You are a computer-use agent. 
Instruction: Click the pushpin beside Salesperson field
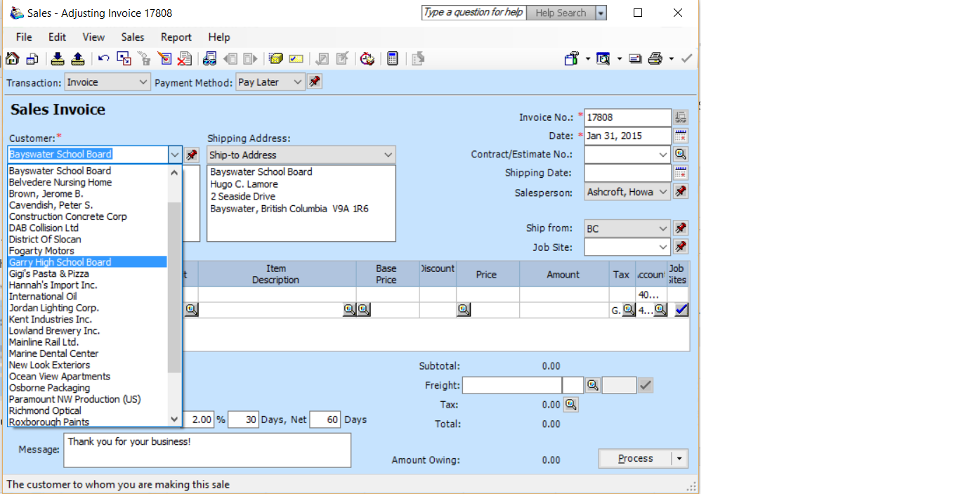point(680,191)
